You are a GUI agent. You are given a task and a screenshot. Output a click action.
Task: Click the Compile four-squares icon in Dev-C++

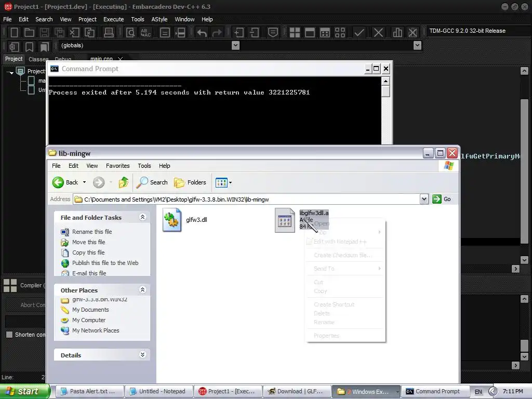point(295,33)
